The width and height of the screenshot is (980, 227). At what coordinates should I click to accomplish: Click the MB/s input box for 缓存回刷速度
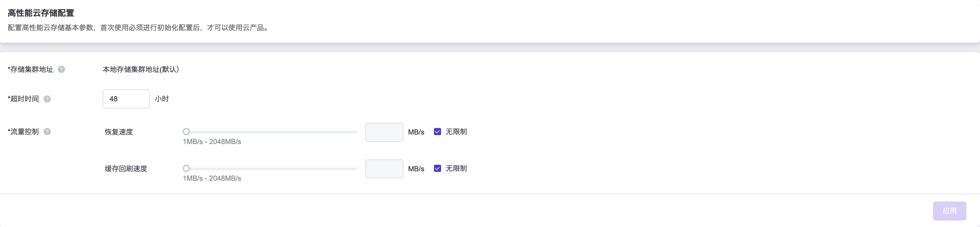(384, 168)
